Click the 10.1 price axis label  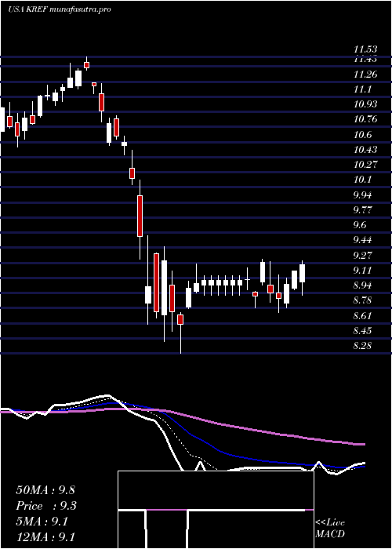[x=362, y=180]
